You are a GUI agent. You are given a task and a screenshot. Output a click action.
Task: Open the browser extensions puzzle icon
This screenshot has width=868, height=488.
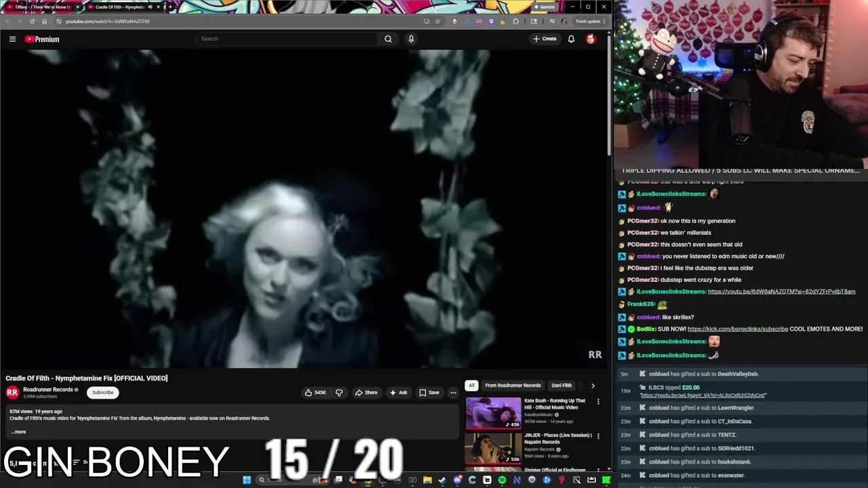pyautogui.click(x=515, y=21)
